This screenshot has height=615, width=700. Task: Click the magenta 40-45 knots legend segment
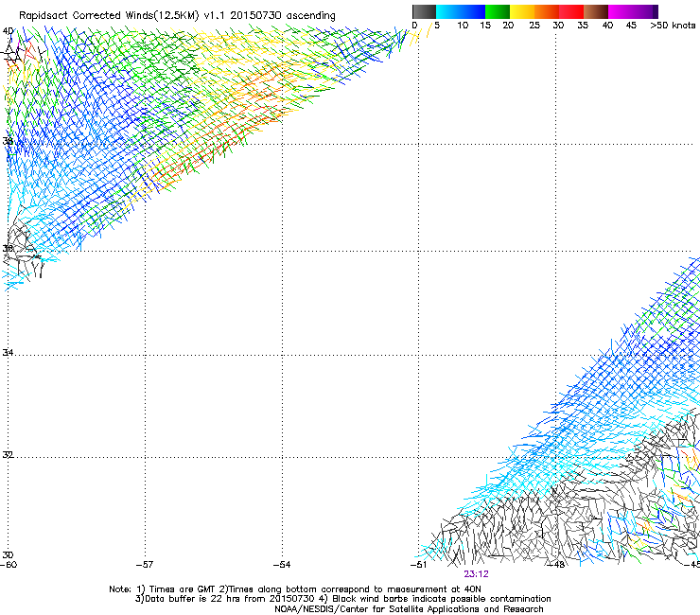(x=621, y=11)
